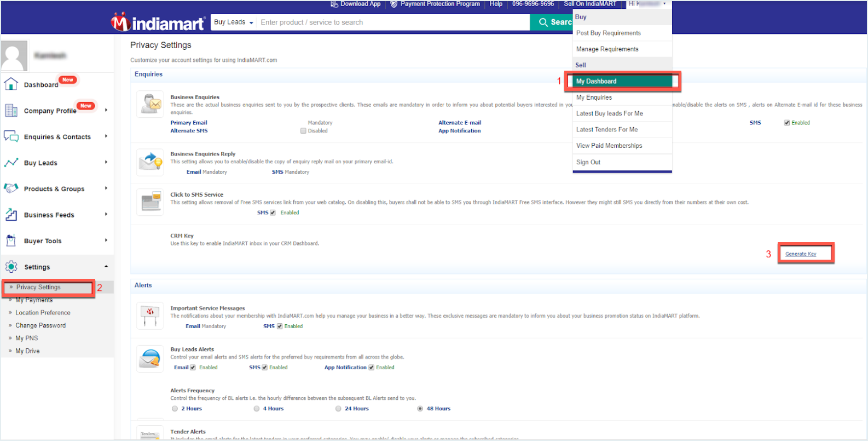Sign Out from account menu
The image size is (868, 441).
coord(622,162)
